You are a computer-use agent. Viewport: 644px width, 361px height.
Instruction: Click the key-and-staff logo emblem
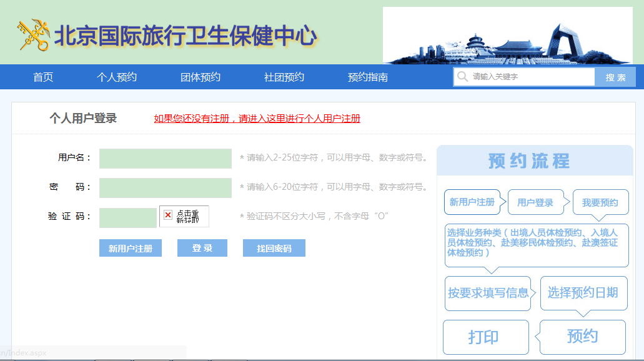(x=33, y=36)
